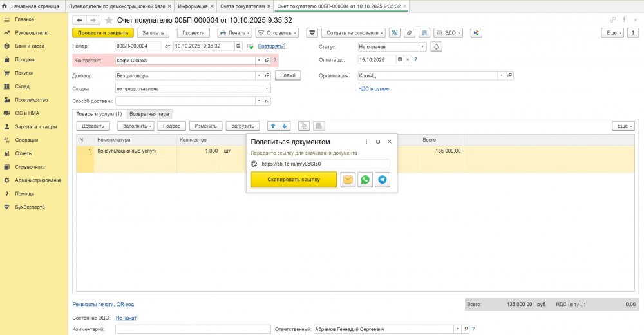Move row down with blue arrow
644x335 pixels.
[x=285, y=126]
